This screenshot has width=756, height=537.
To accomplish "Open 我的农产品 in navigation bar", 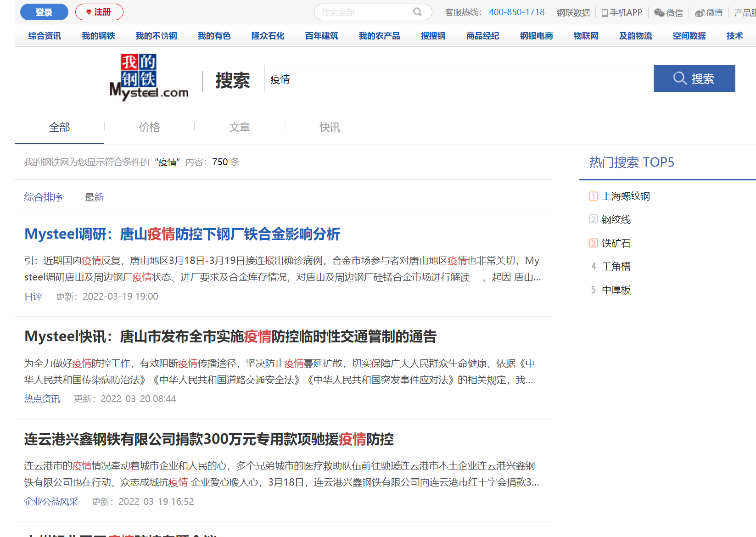I will pyautogui.click(x=379, y=36).
